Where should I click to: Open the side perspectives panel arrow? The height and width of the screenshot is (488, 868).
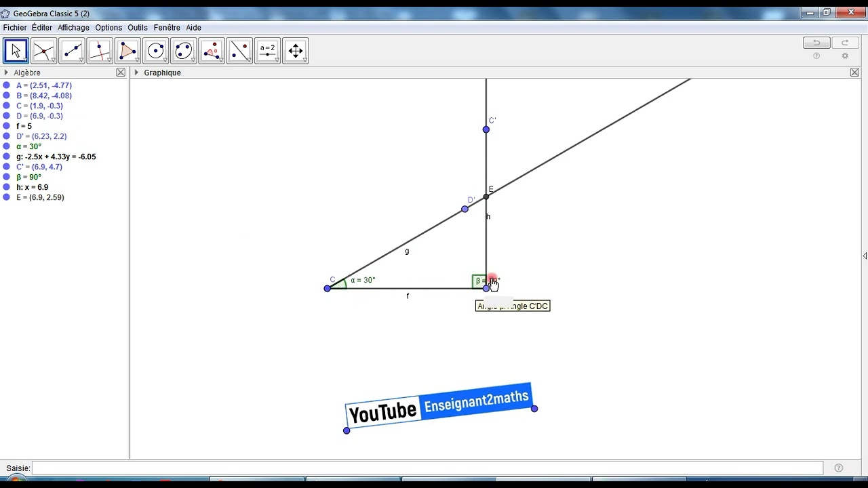pos(865,256)
